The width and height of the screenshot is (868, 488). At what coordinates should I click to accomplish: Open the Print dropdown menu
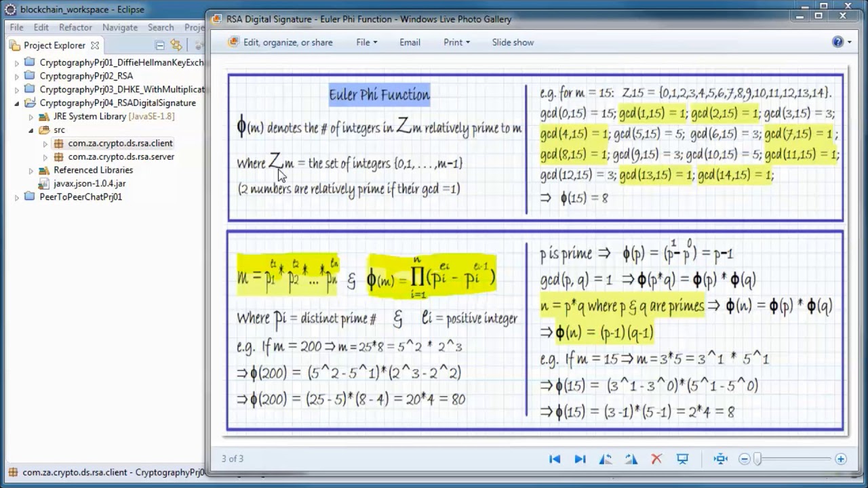pos(456,42)
